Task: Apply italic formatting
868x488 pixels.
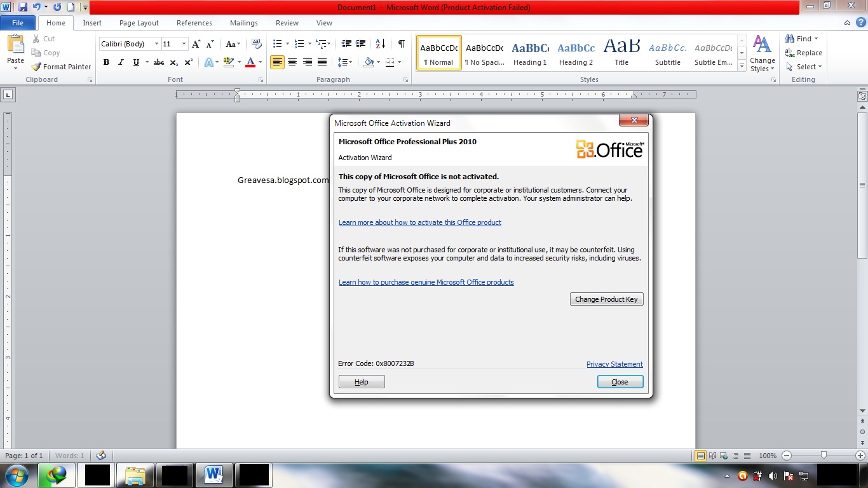Action: [x=120, y=62]
